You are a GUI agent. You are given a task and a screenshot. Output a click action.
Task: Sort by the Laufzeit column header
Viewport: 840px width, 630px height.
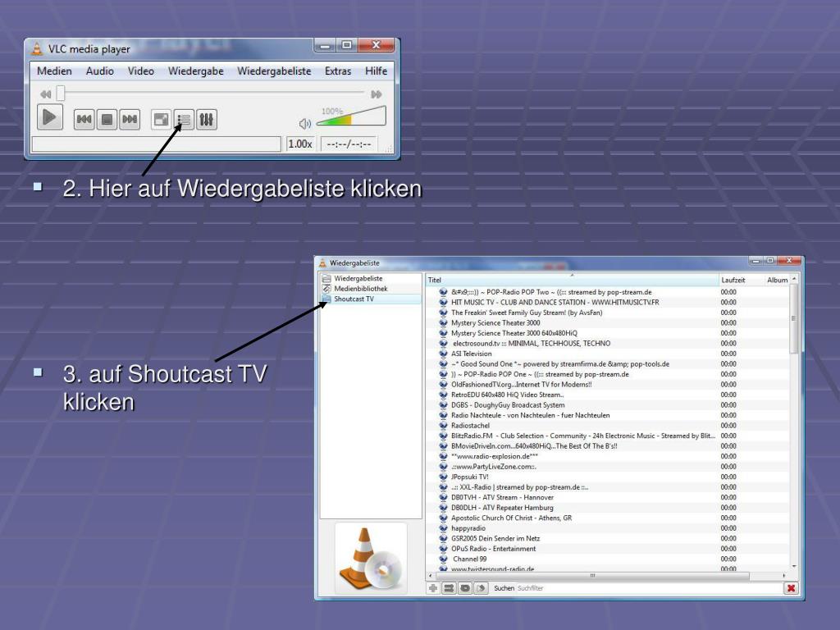click(x=741, y=280)
